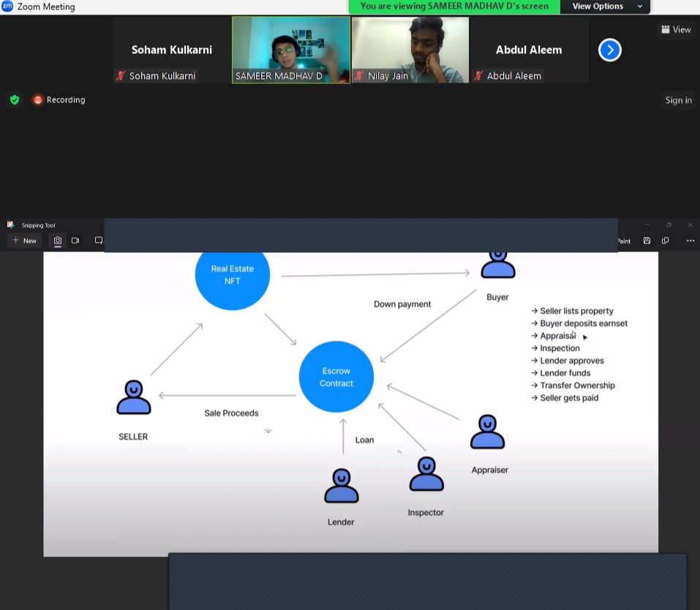700x610 pixels.
Task: Click the "Down payment" label
Action: pyautogui.click(x=402, y=304)
